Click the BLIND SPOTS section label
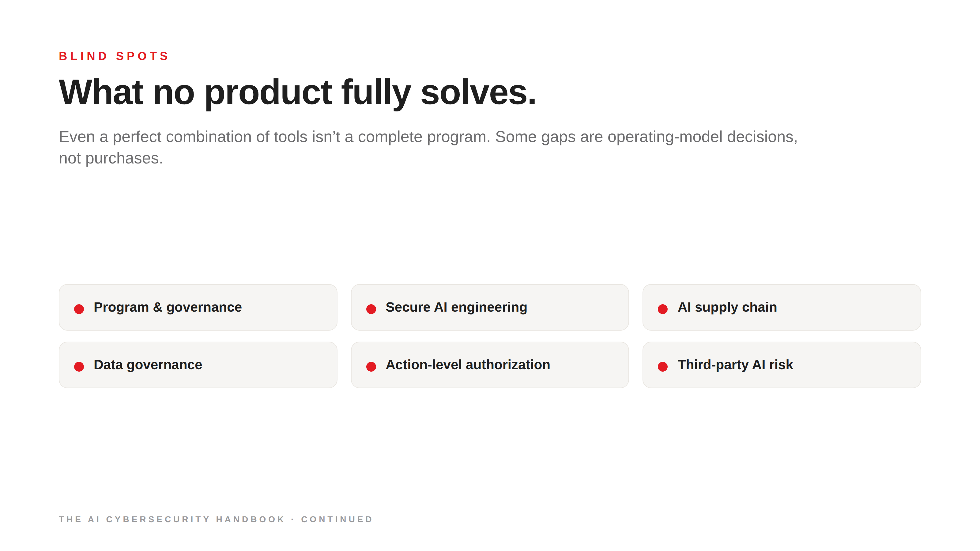 coord(113,56)
